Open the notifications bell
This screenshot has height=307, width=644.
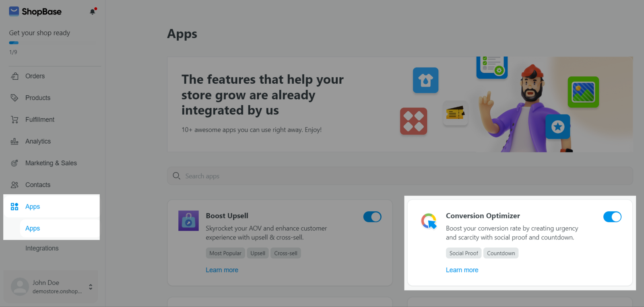click(93, 12)
